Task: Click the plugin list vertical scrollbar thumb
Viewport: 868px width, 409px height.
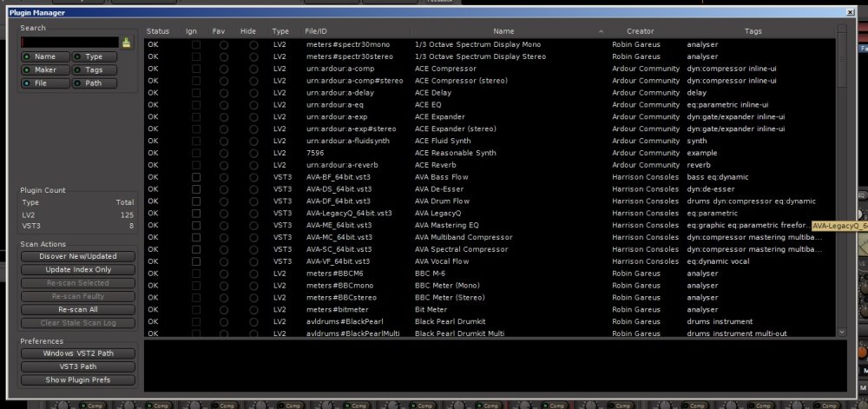Action: tap(842, 60)
